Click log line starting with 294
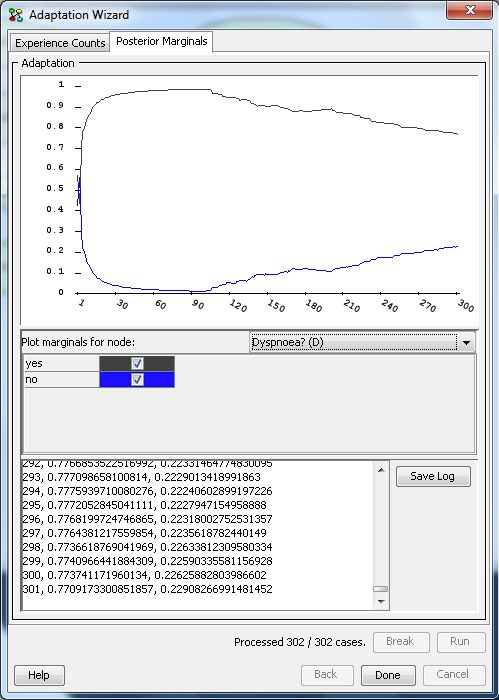Image resolution: width=499 pixels, height=700 pixels. (147, 491)
